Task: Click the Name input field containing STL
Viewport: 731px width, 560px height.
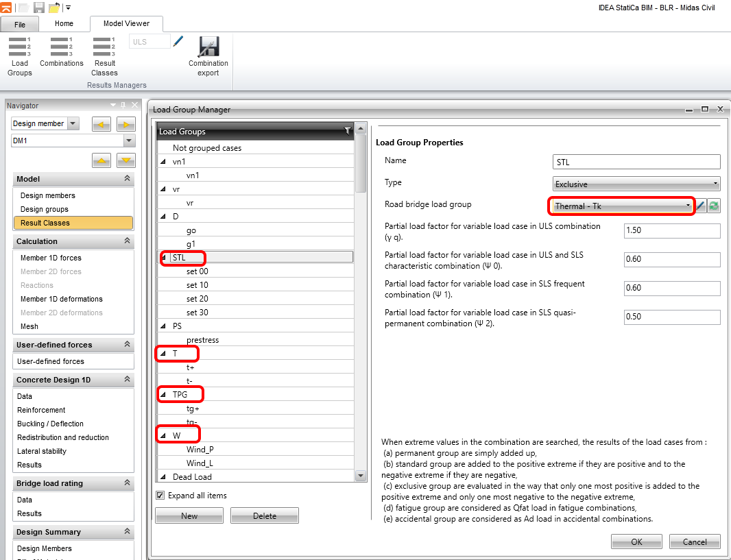Action: click(x=636, y=162)
